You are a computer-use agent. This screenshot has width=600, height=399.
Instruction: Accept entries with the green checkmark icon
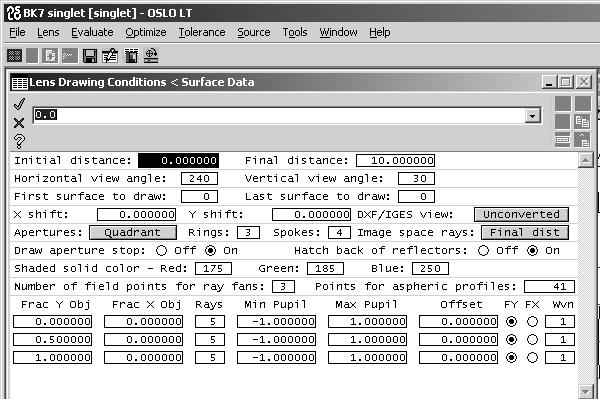point(19,104)
